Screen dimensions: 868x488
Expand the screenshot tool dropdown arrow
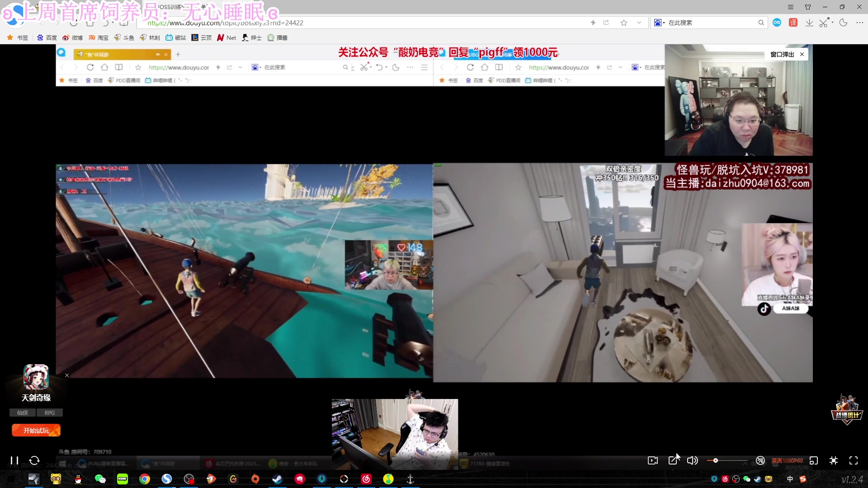pos(832,22)
